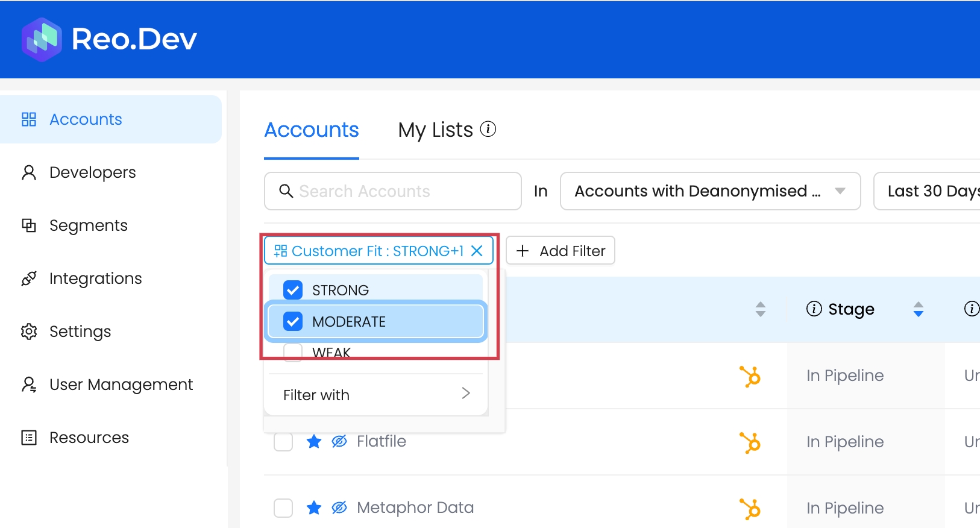Click the Reo.Dev logo icon
Viewport: 980px width, 528px height.
pos(42,39)
